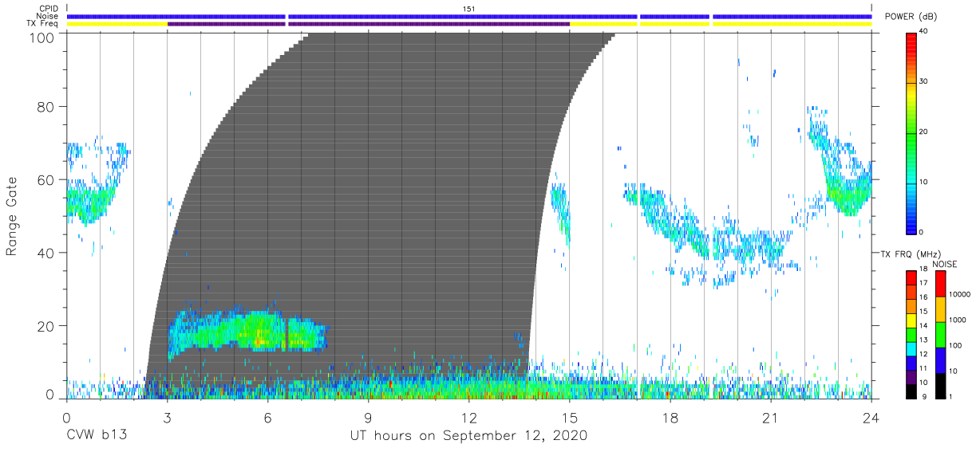980x452 pixels.
Task: Click the POWER scale tick label 20
Action: pyautogui.click(x=924, y=132)
